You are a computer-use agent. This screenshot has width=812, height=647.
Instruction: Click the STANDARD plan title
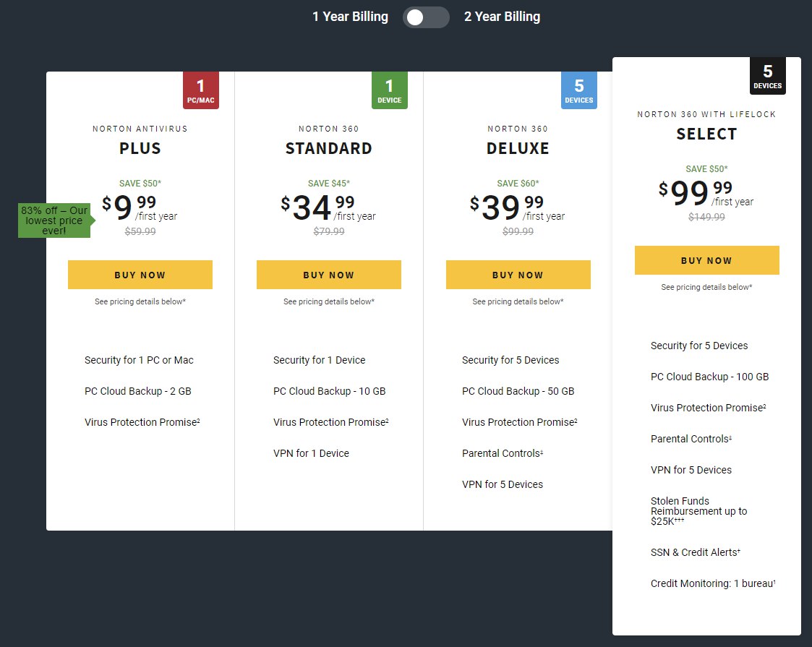pyautogui.click(x=329, y=148)
